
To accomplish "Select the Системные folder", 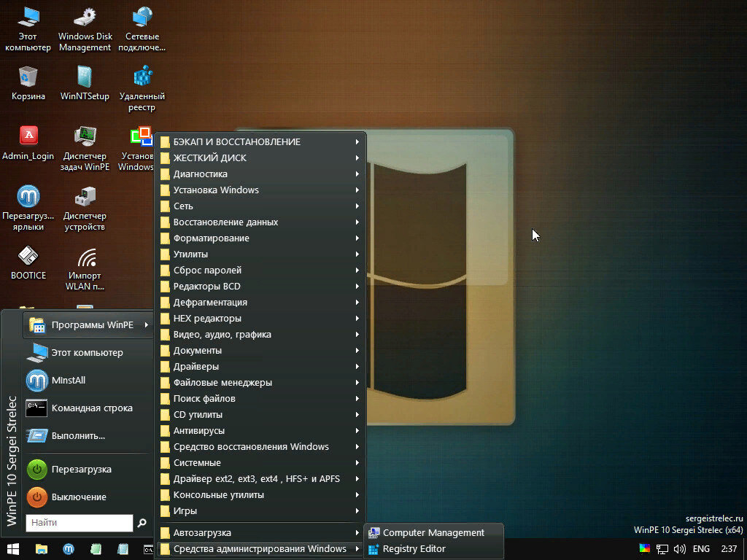I will 260,463.
